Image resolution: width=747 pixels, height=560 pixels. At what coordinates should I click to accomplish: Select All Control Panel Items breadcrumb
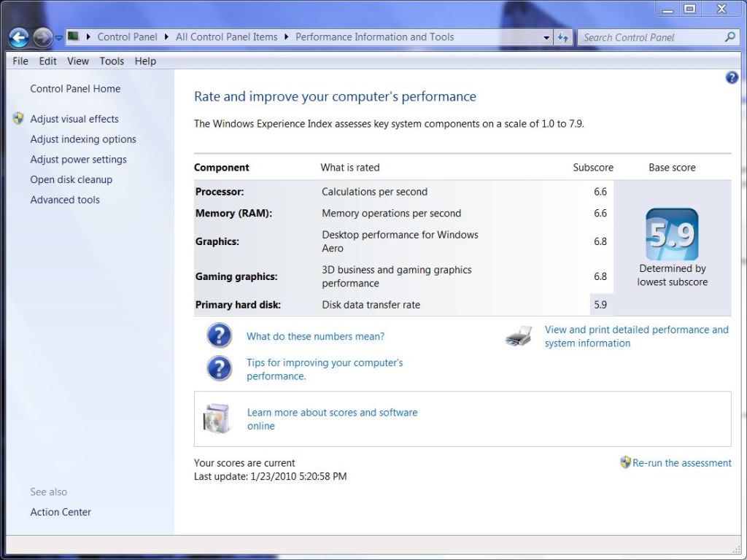[x=226, y=37]
